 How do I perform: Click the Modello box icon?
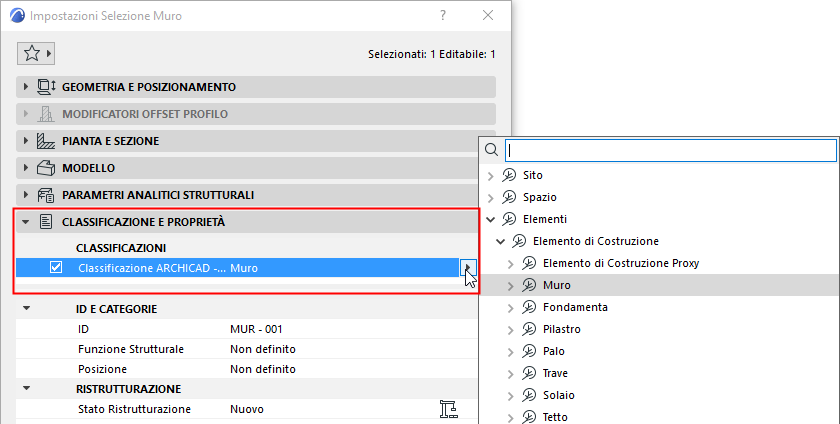coord(46,168)
